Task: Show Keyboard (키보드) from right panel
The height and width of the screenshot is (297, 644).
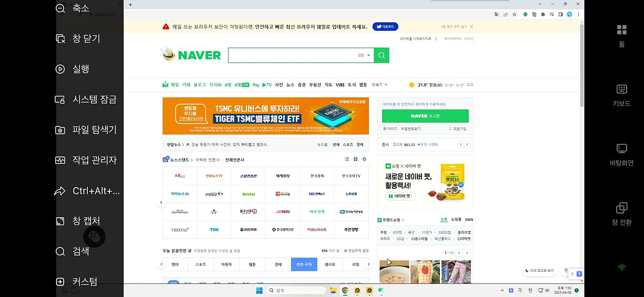Action: [x=621, y=95]
